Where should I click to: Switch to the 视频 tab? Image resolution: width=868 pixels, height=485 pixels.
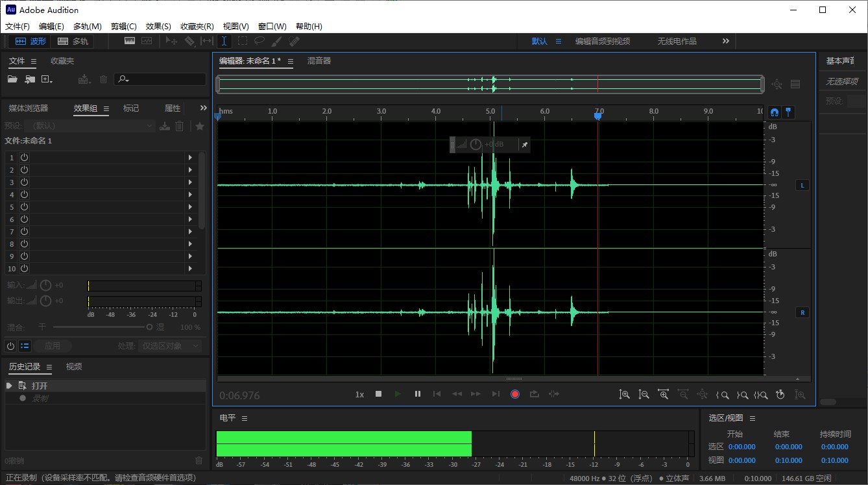click(74, 367)
